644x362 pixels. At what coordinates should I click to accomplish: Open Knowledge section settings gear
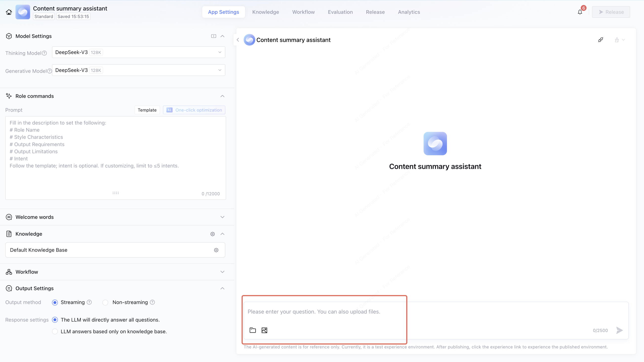213,234
